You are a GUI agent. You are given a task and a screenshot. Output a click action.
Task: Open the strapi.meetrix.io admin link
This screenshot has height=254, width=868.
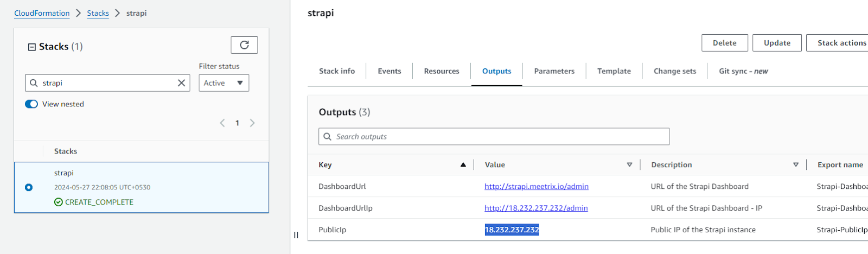click(536, 186)
